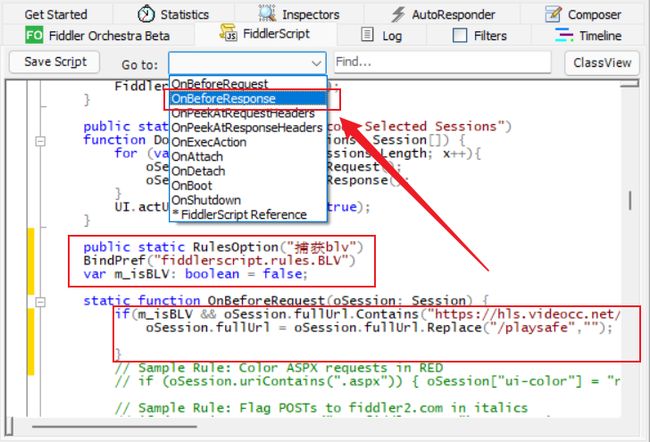Viewport: 650px width, 442px height.
Task: Click the Log document icon
Action: click(x=367, y=34)
